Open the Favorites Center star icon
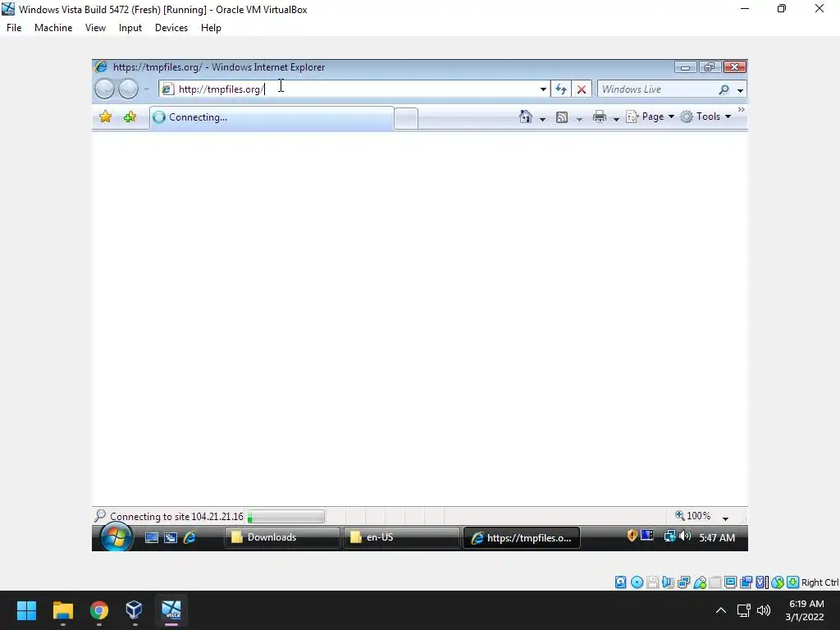The height and width of the screenshot is (630, 840). pyautogui.click(x=106, y=116)
